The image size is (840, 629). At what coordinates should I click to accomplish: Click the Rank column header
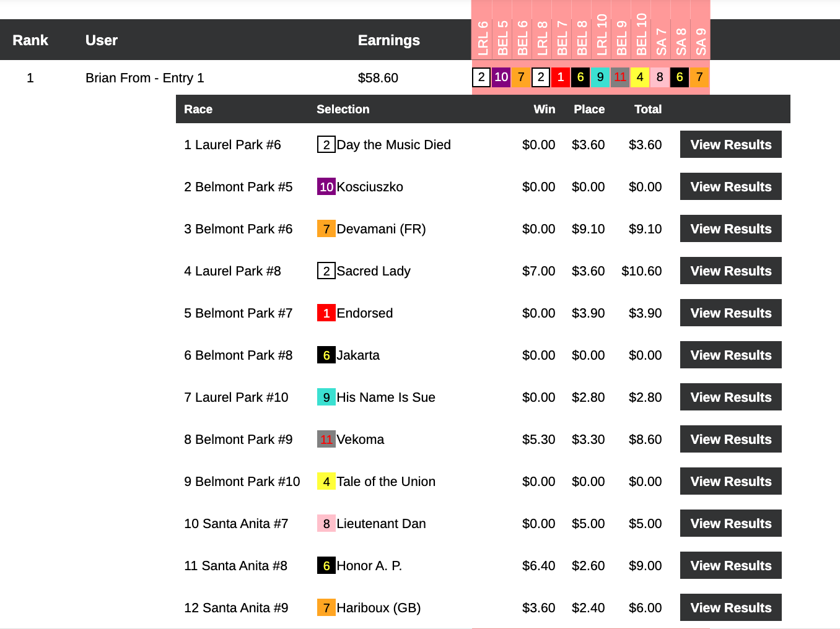pyautogui.click(x=30, y=40)
